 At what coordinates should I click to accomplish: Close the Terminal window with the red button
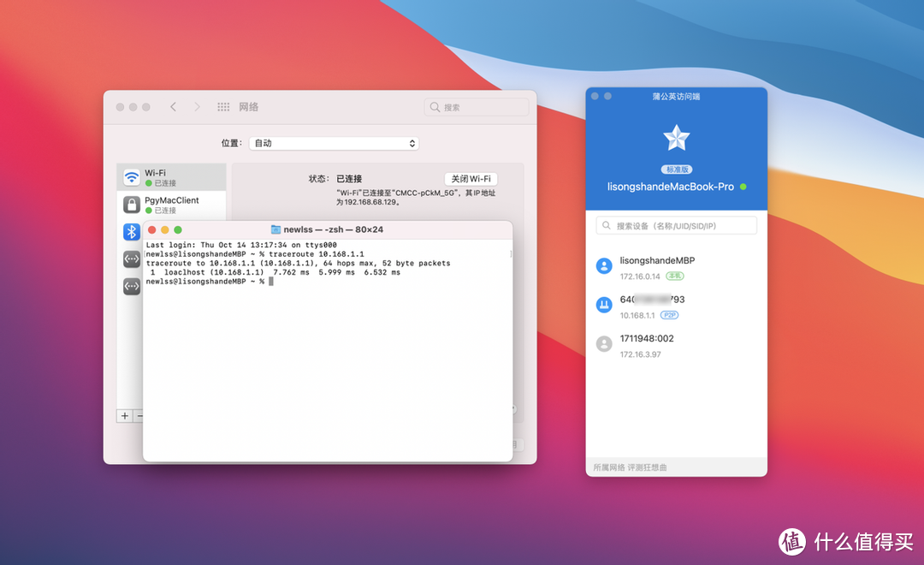pyautogui.click(x=152, y=229)
